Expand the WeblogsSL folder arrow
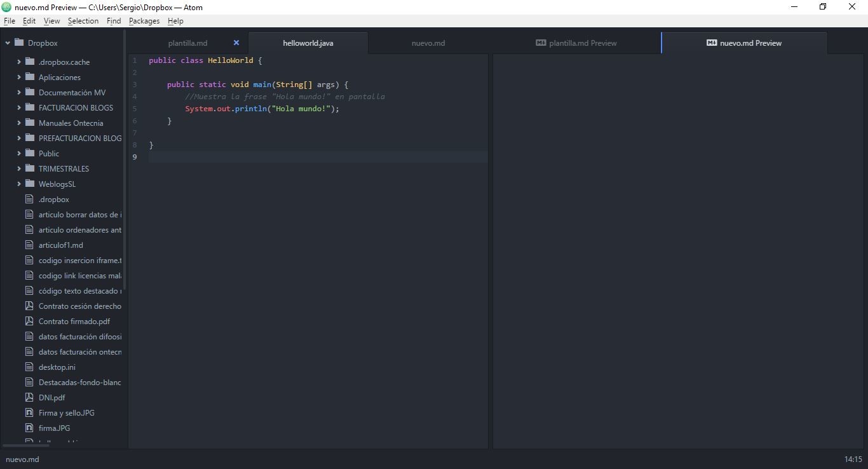Viewport: 868px width, 469px height. [x=19, y=184]
